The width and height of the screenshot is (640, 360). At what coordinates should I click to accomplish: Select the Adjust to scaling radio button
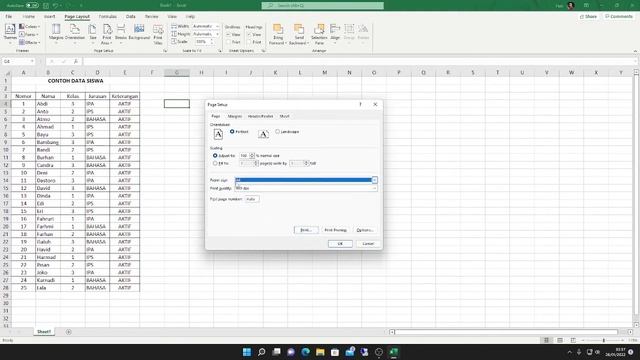point(215,156)
